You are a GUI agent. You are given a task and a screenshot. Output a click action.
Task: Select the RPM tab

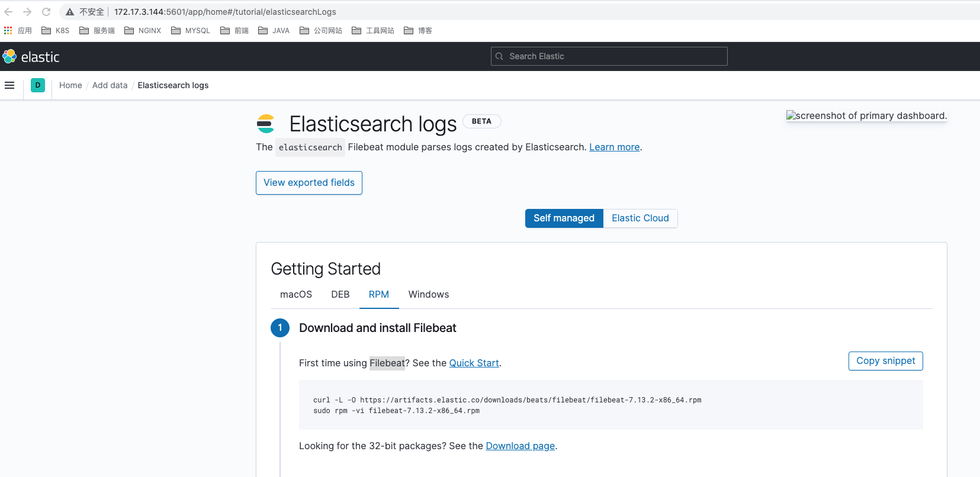pyautogui.click(x=379, y=295)
